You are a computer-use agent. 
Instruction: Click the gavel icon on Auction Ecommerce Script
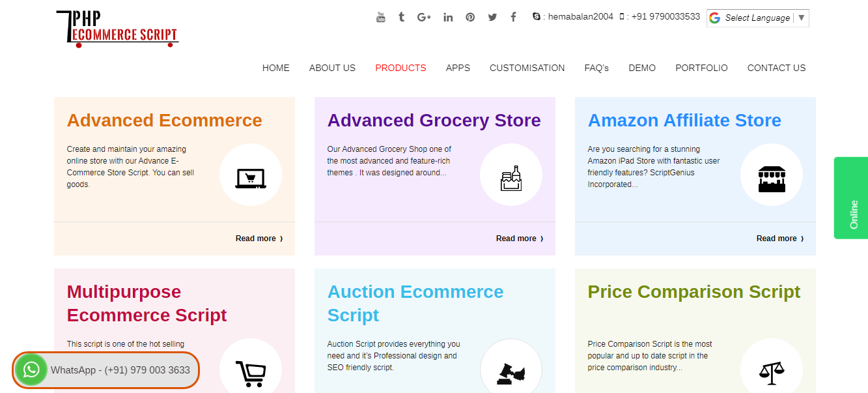(x=511, y=375)
